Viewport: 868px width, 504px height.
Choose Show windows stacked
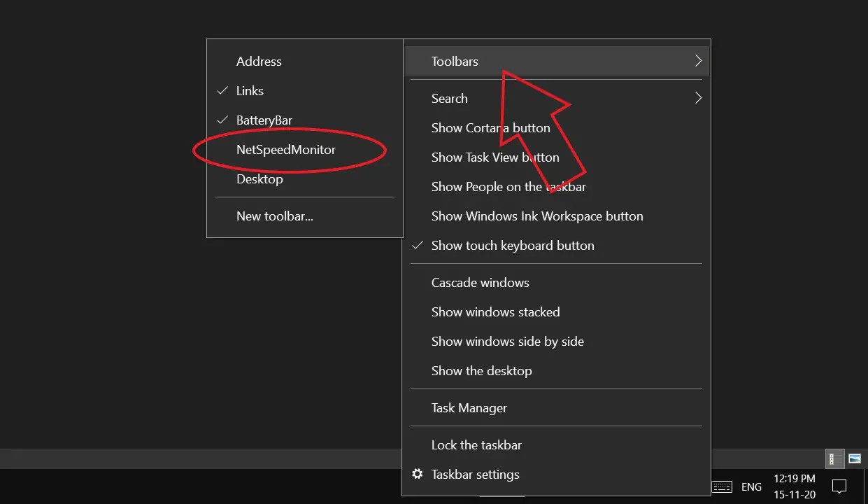click(x=556, y=312)
